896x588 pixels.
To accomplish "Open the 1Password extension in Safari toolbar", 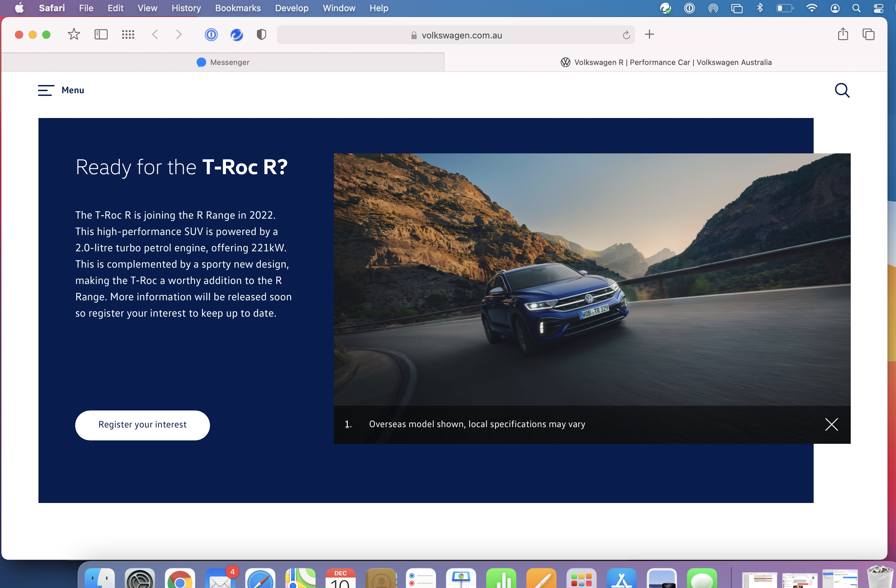I will 211,35.
